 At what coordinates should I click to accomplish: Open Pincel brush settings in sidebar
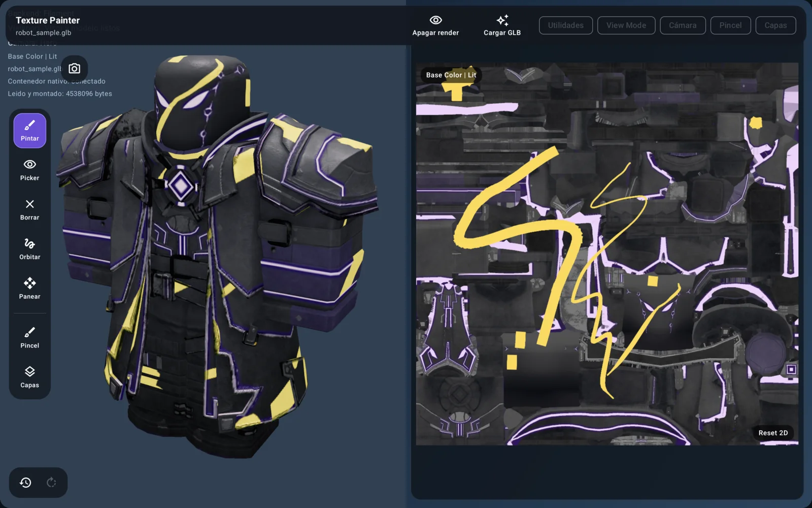[29, 338]
